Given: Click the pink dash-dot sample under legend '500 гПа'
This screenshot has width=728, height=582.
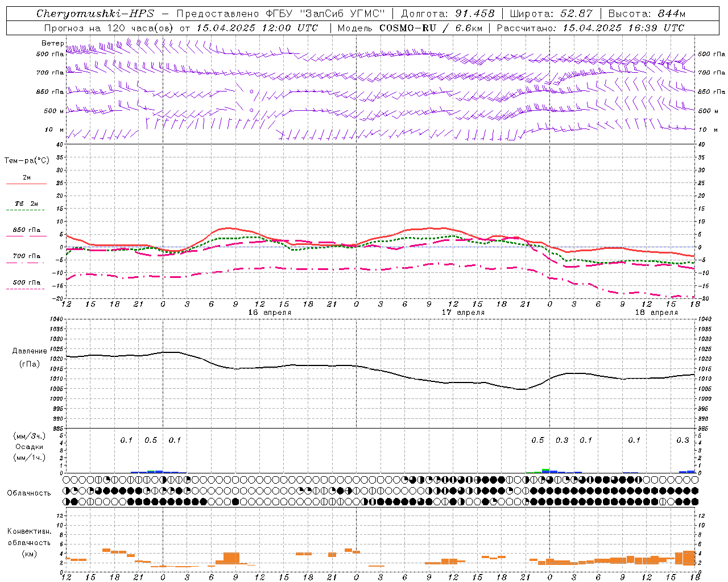Looking at the screenshot, I should tap(25, 289).
